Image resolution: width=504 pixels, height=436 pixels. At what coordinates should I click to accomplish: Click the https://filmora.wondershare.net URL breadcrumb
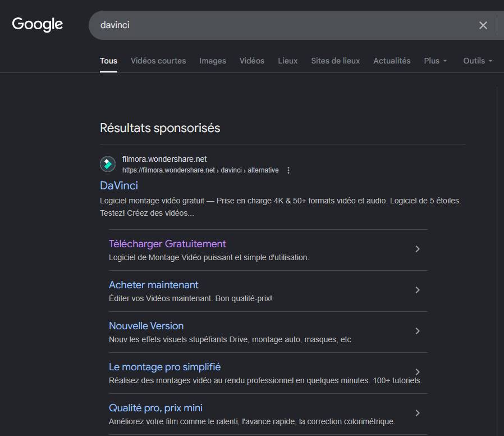200,170
